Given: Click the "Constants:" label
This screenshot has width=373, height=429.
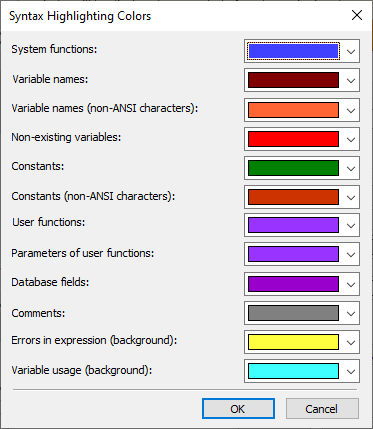Looking at the screenshot, I should click(38, 166).
